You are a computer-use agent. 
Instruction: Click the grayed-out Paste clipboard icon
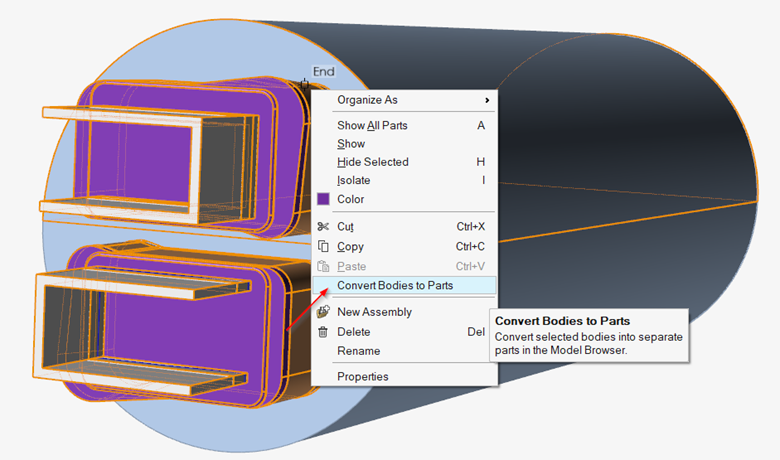[323, 266]
